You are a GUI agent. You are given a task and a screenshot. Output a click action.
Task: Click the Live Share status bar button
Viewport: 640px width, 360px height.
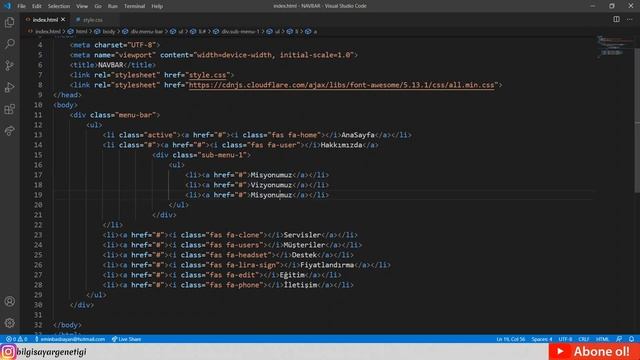pos(126,339)
